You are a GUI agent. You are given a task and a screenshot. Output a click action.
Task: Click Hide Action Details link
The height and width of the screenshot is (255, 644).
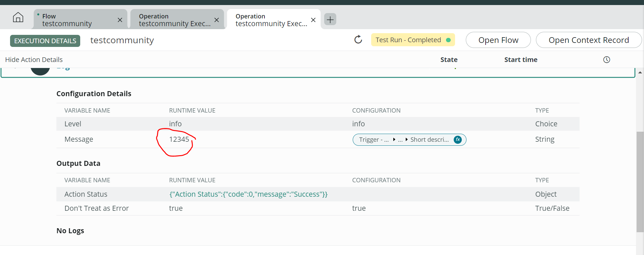(x=34, y=60)
